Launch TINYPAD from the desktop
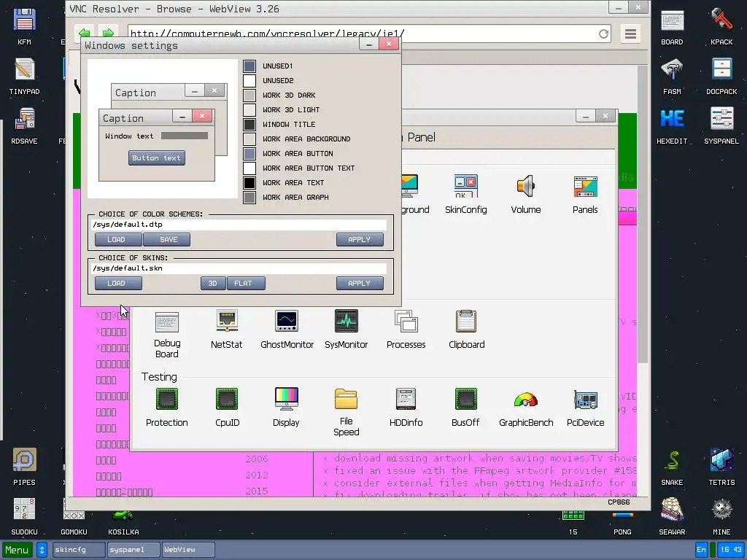Viewport: 747px width, 560px height. (x=24, y=76)
